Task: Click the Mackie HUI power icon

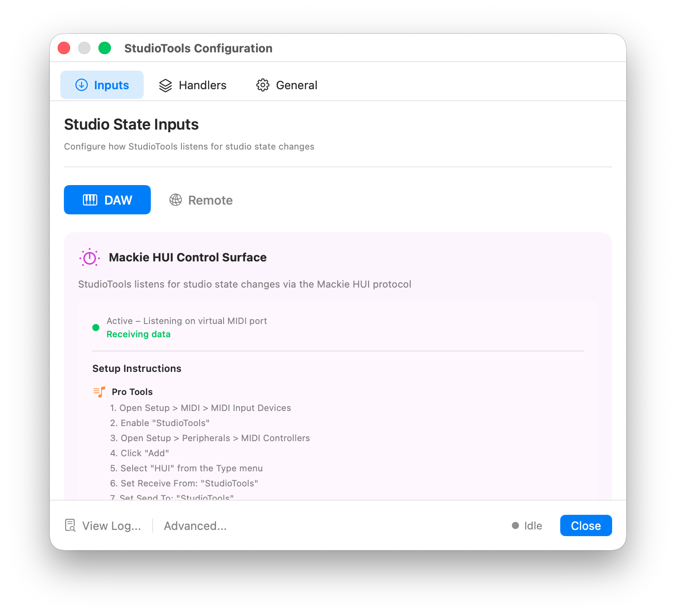Action: [x=90, y=257]
